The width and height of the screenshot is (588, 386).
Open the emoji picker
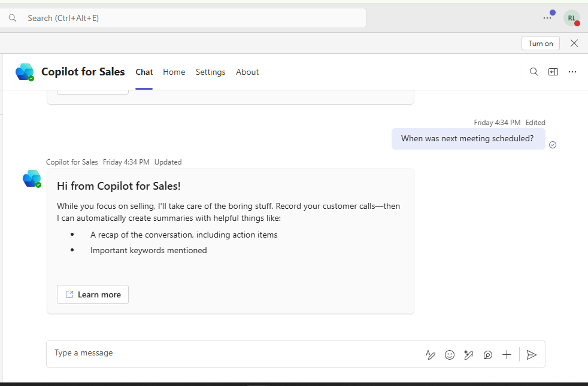point(449,354)
